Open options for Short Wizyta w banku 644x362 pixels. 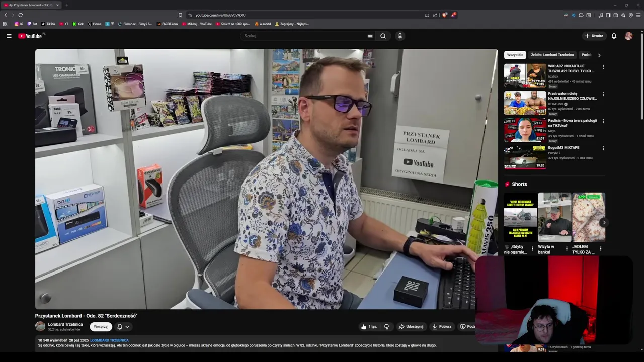point(567,248)
